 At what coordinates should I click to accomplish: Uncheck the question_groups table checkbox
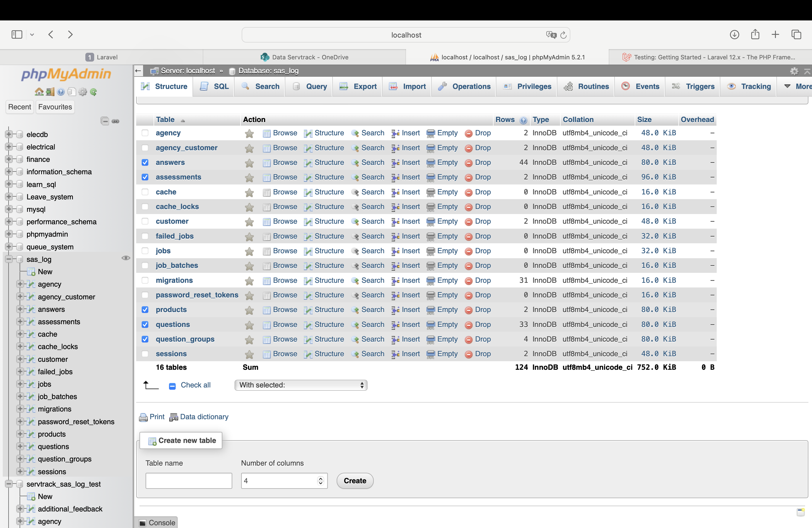[145, 339]
